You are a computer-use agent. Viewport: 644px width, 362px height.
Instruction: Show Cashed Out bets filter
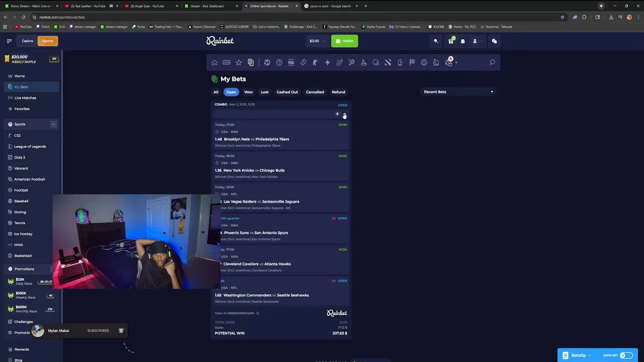tap(287, 92)
